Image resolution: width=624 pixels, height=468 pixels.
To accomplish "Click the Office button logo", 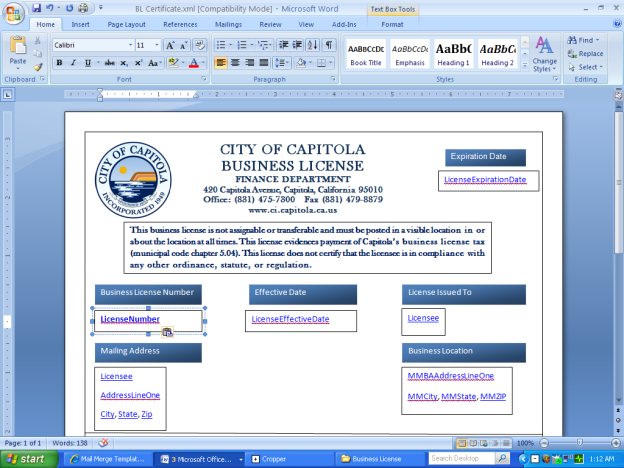I will click(13, 13).
